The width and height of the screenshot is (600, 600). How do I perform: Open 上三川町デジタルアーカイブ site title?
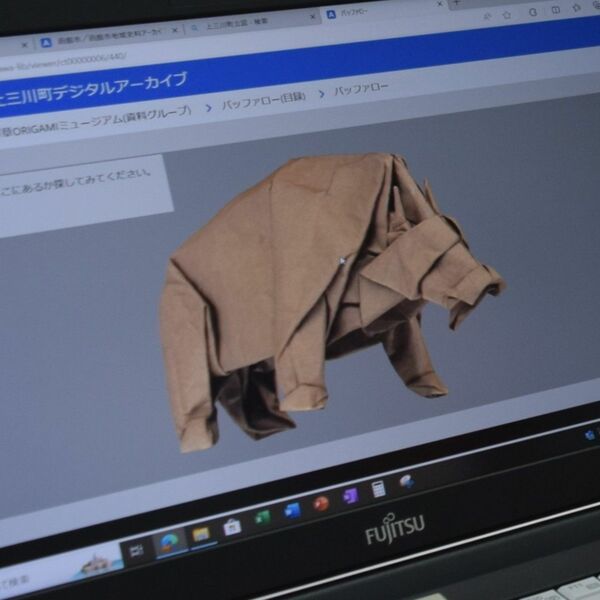point(93,88)
